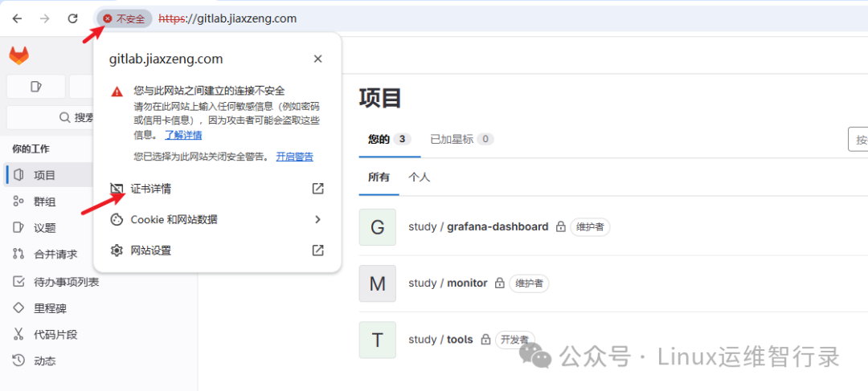Select the 个人 sub-tab
The image size is (868, 391).
click(x=419, y=177)
